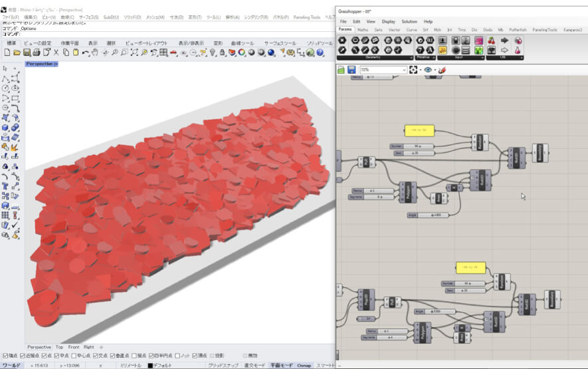Expand the Geometry panel in Grasshopper ribbon
The height and width of the screenshot is (369, 588).
tap(410, 57)
